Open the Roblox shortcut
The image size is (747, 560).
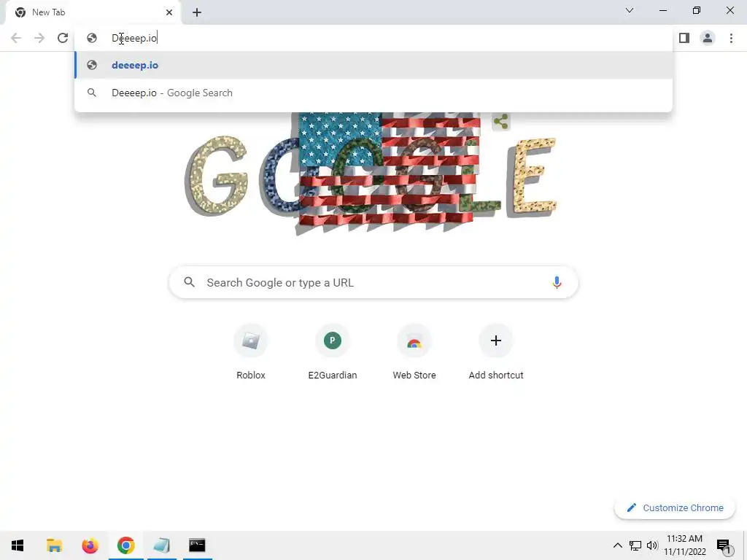(251, 352)
